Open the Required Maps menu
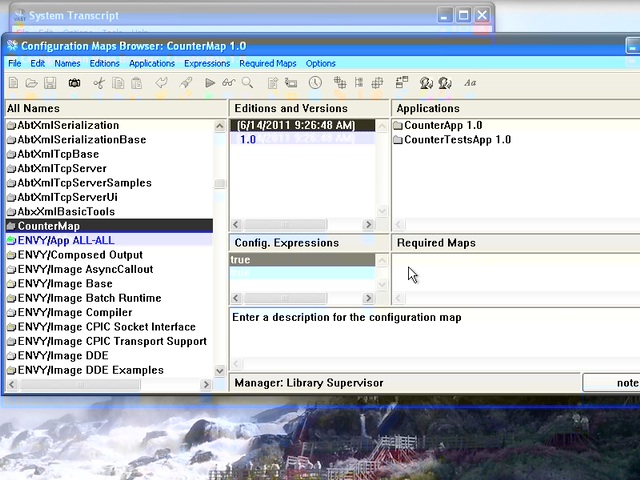The height and width of the screenshot is (480, 640). pyautogui.click(x=268, y=63)
